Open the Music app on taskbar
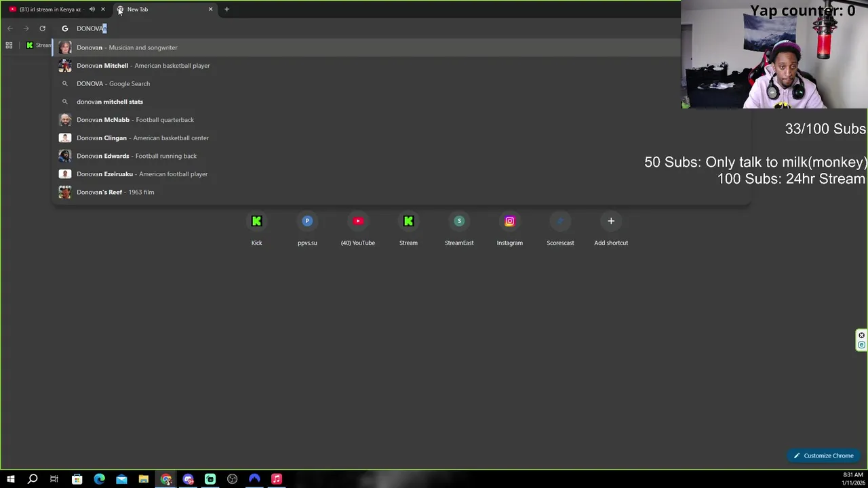868x488 pixels. [277, 479]
